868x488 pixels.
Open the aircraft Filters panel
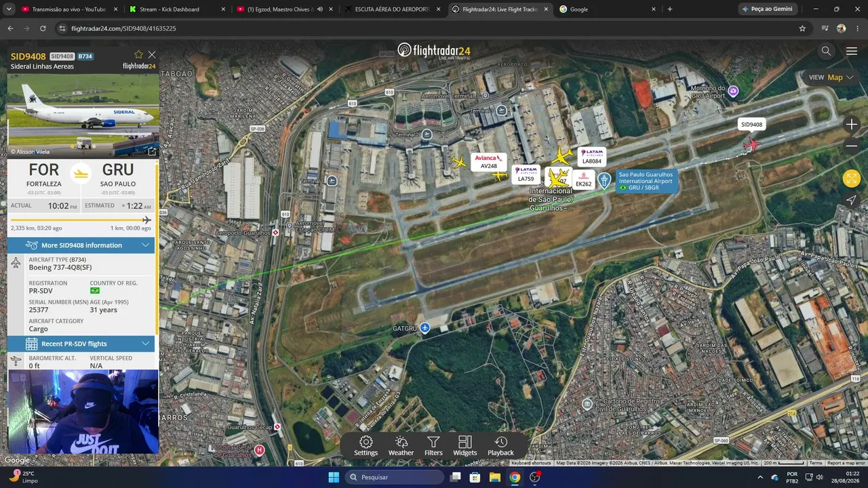pyautogui.click(x=433, y=446)
